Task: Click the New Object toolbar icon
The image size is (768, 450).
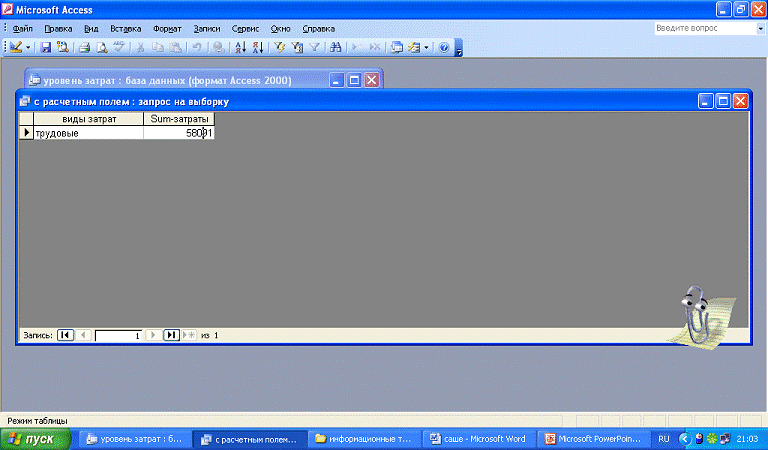Action: click(414, 47)
